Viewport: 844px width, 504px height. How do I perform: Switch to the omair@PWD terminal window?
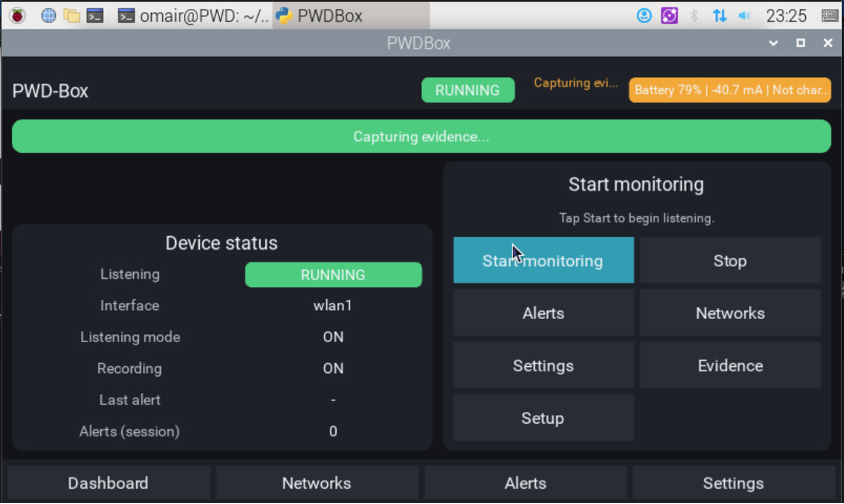[x=193, y=16]
